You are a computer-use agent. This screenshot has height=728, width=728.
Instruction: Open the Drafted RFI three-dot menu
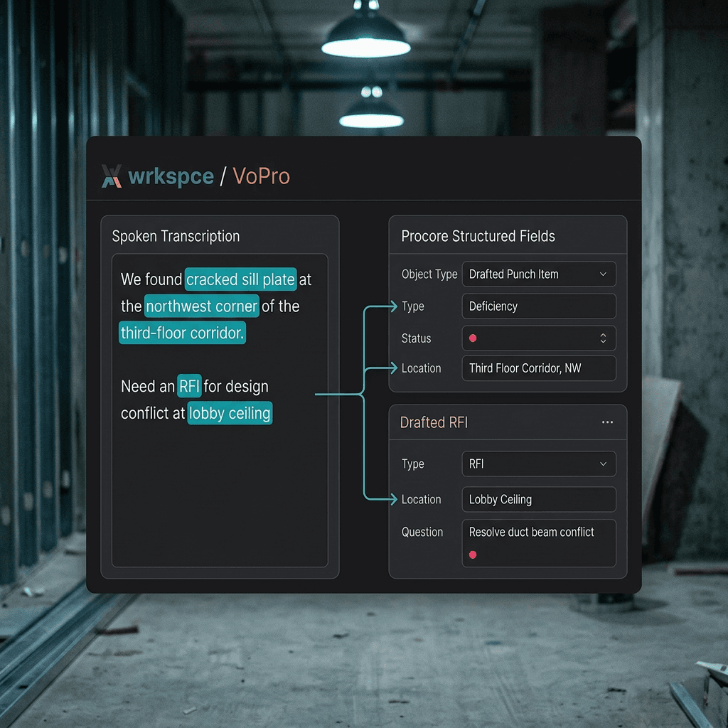607,422
